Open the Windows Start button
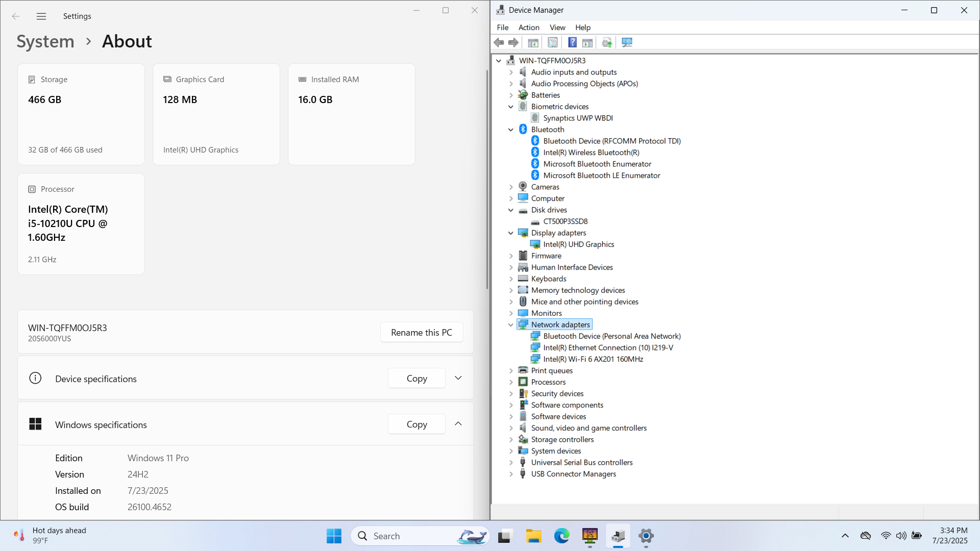This screenshot has height=551, width=980. click(x=334, y=536)
